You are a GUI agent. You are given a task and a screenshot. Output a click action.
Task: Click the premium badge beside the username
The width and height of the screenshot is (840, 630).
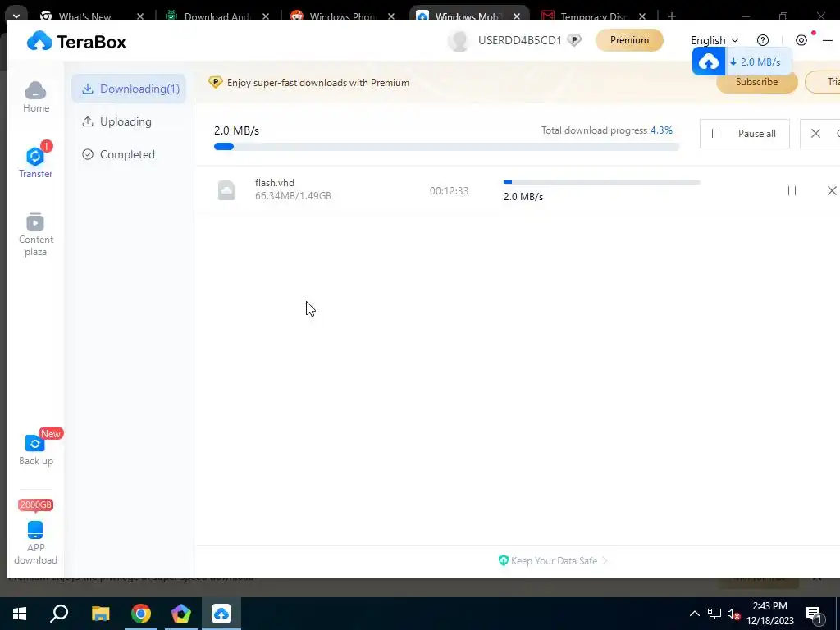[x=574, y=40]
